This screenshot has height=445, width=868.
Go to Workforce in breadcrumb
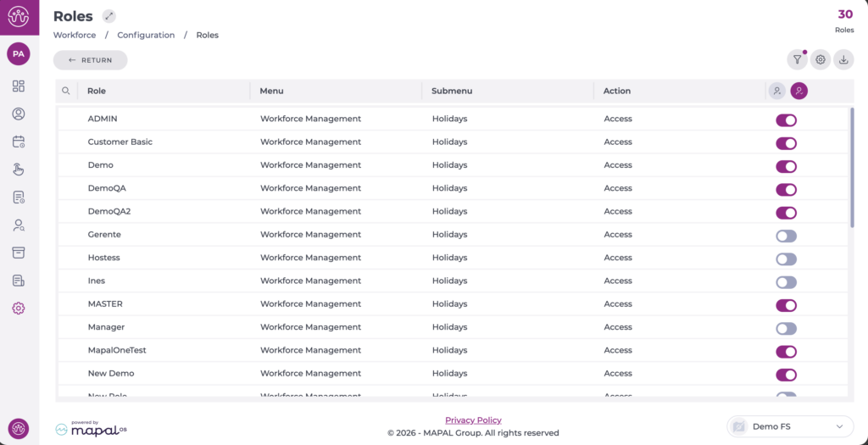pyautogui.click(x=75, y=36)
